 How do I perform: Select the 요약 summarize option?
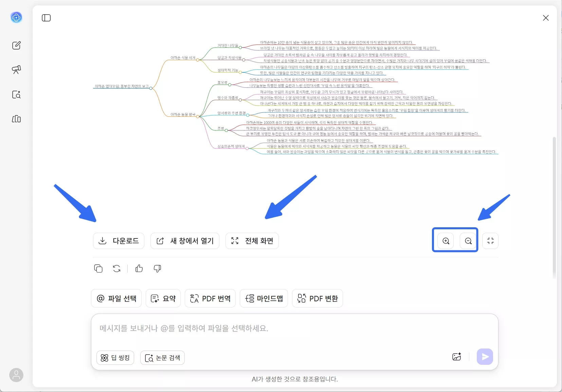[x=163, y=298]
